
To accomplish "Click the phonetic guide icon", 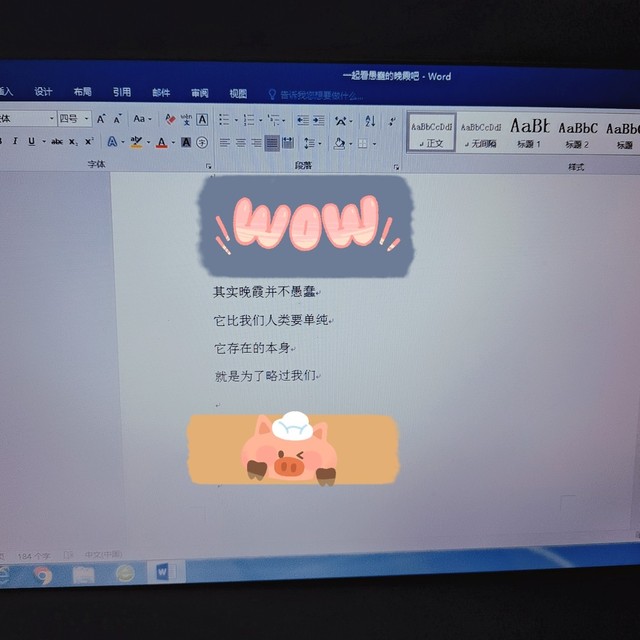I will coord(186,119).
